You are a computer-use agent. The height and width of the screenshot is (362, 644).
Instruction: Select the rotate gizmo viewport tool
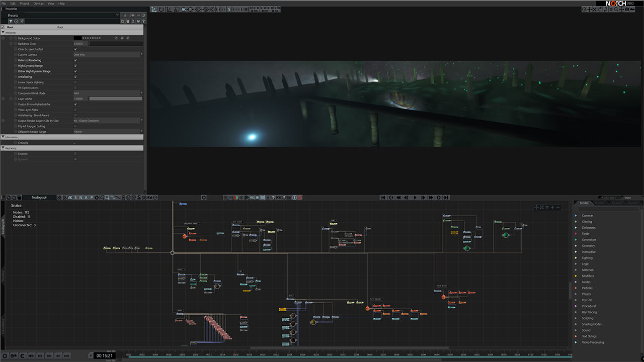[x=161, y=10]
